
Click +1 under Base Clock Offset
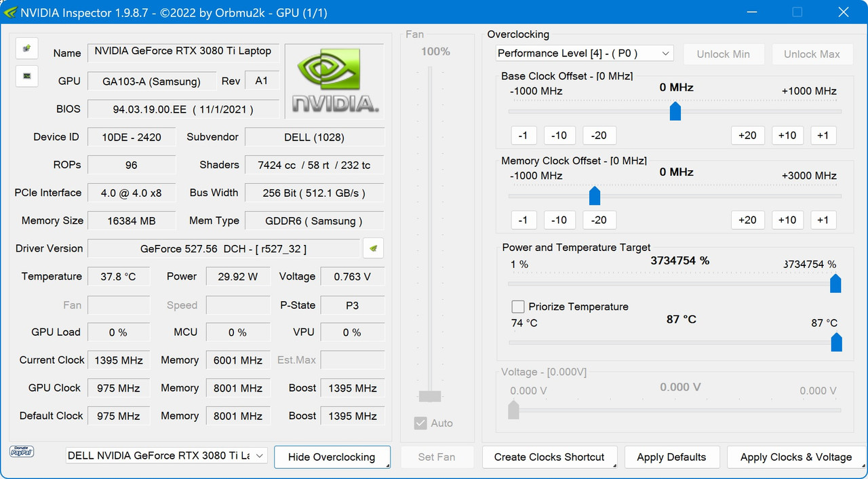click(x=823, y=135)
